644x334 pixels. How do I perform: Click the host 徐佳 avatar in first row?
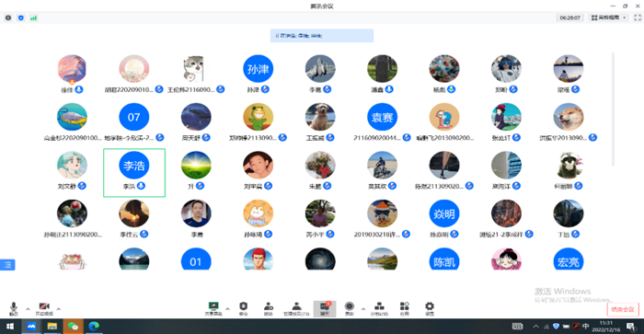tap(72, 69)
